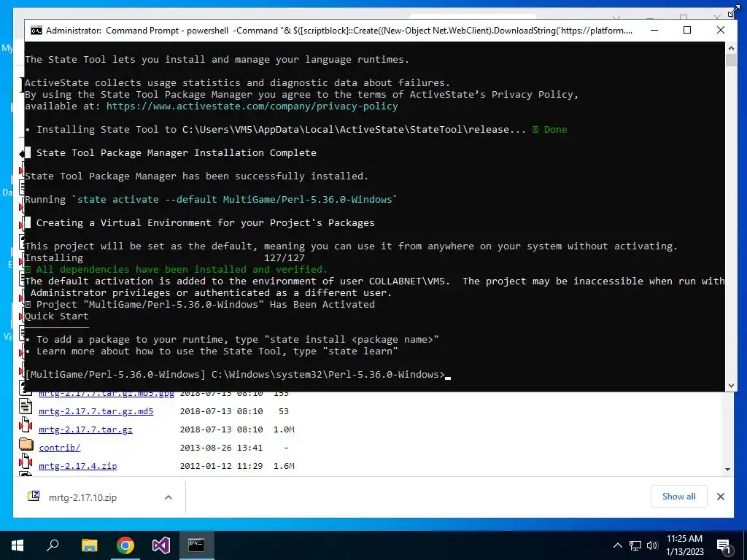
Task: Open mrtg-2.17.7.tar.gz download link
Action: 86,429
